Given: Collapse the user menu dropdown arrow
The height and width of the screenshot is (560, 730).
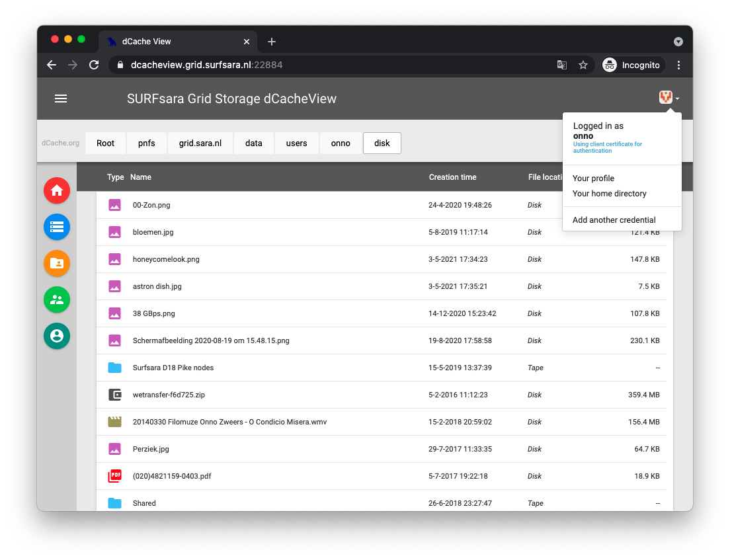Looking at the screenshot, I should (677, 99).
